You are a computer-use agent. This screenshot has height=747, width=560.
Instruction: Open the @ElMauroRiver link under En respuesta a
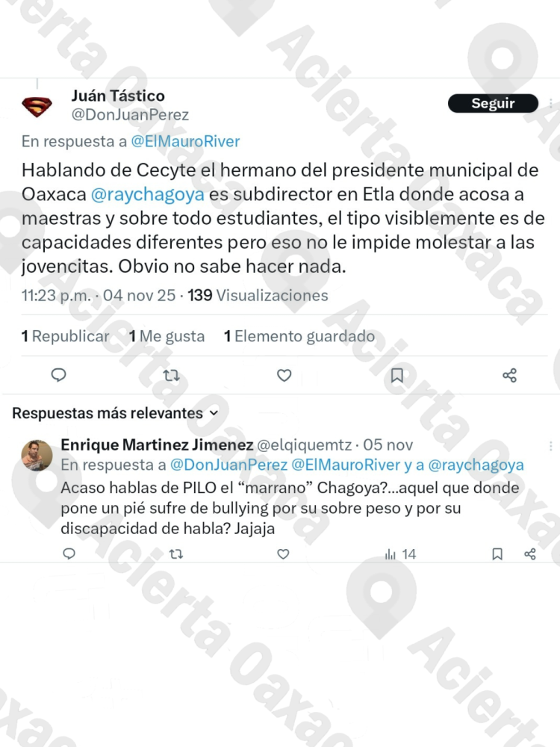[185, 141]
